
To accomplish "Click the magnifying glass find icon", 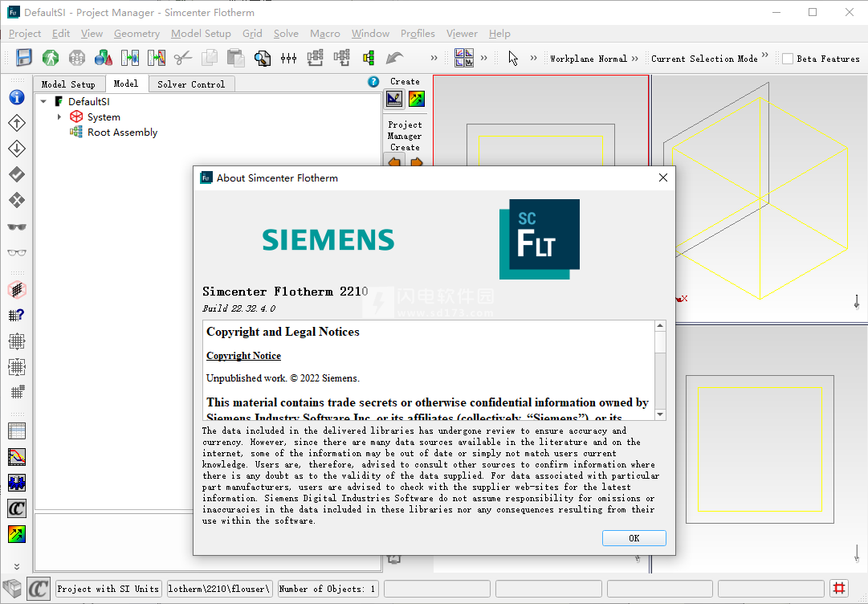I will tap(263, 58).
